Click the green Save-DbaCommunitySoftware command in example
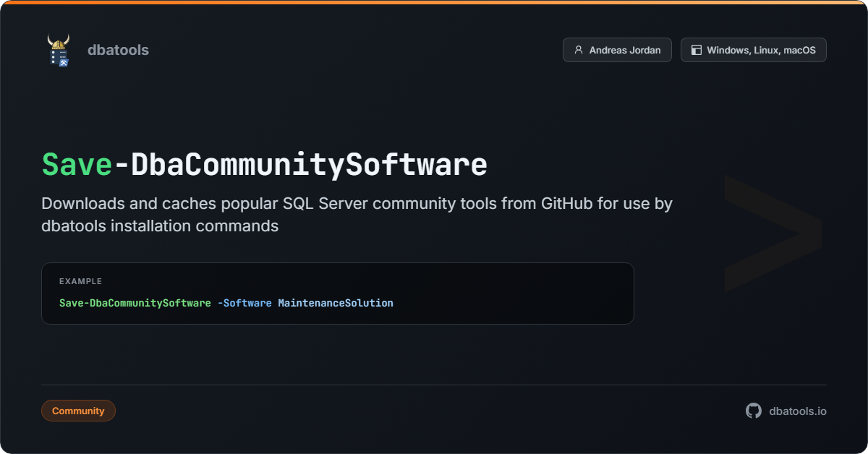Image resolution: width=868 pixels, height=454 pixels. coord(135,303)
